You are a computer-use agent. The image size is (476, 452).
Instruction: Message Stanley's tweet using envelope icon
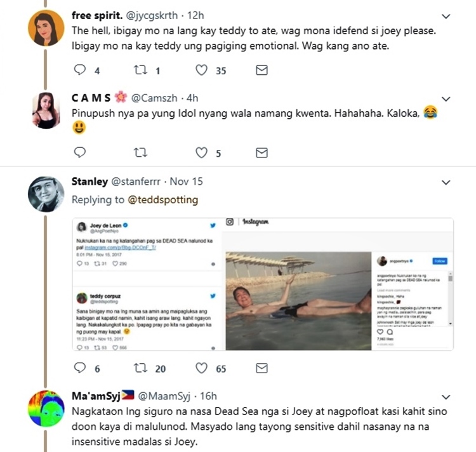point(261,368)
